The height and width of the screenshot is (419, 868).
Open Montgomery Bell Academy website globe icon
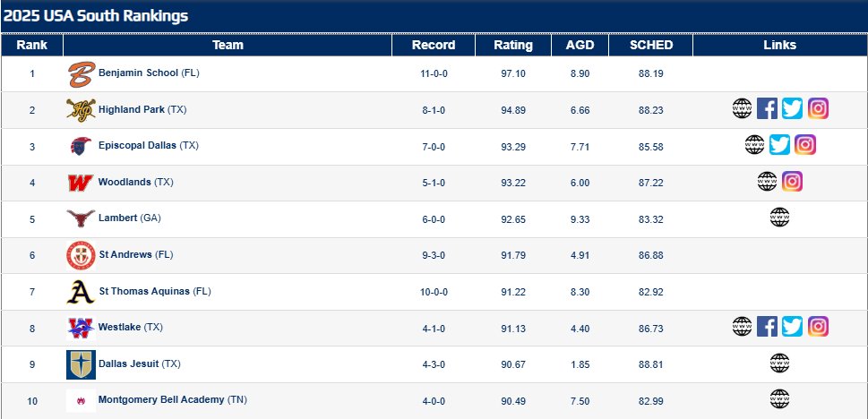click(779, 399)
